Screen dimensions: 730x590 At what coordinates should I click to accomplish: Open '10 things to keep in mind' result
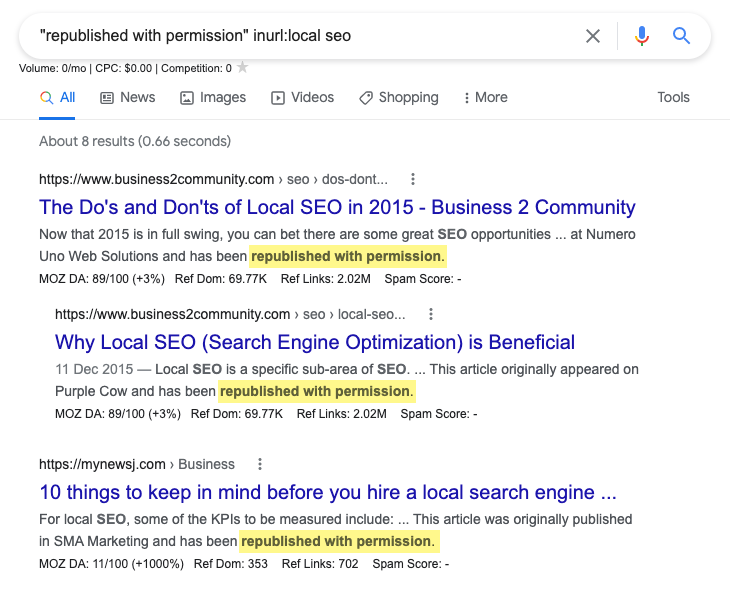coord(328,492)
